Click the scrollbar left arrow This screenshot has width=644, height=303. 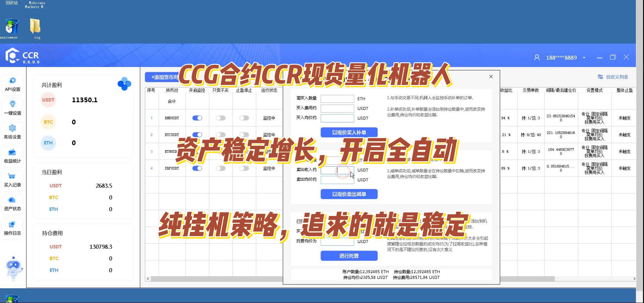148,279
